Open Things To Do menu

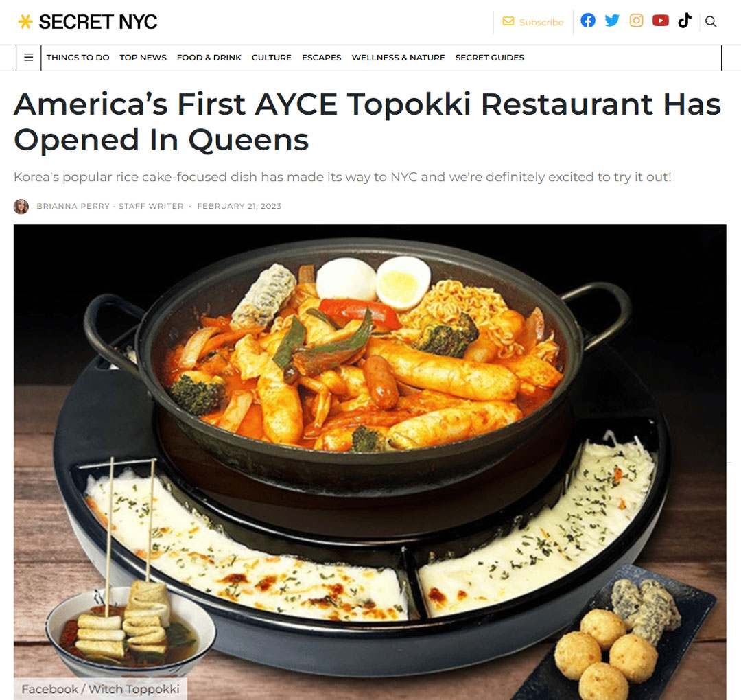point(78,58)
